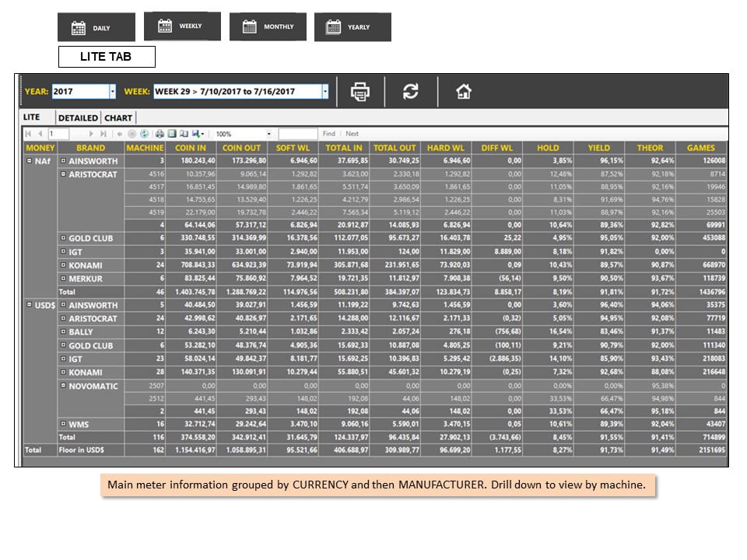Click the TOTAL OUT column header
The width and height of the screenshot is (747, 560).
click(395, 148)
